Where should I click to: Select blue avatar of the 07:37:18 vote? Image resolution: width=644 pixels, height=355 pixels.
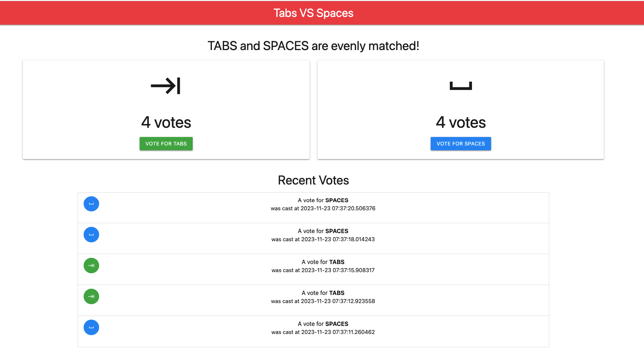pos(91,235)
